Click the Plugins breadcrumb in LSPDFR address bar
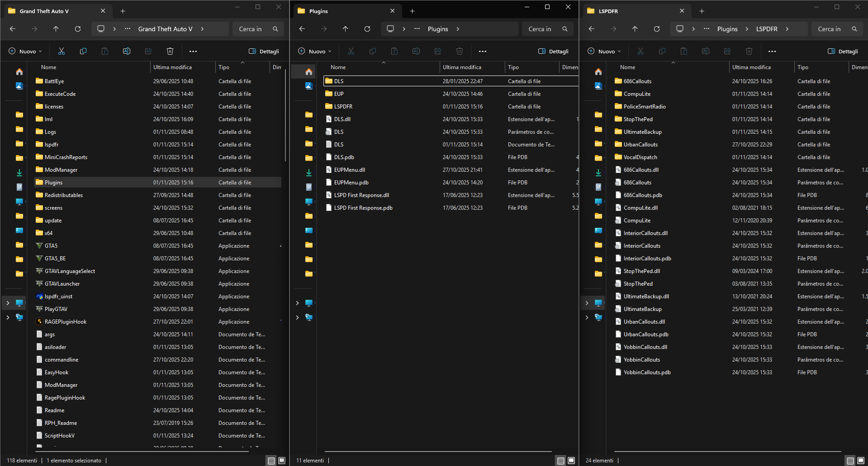This screenshot has height=466, width=868. 727,29
